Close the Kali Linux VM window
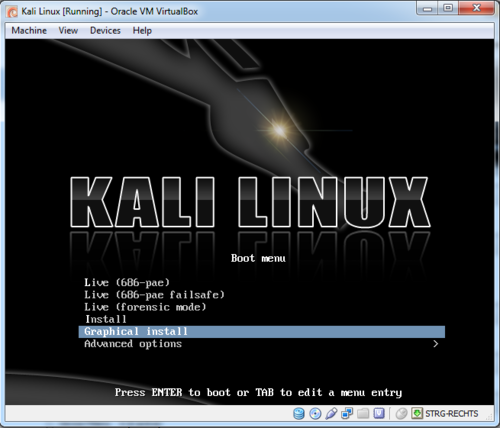The height and width of the screenshot is (428, 500). point(476,9)
